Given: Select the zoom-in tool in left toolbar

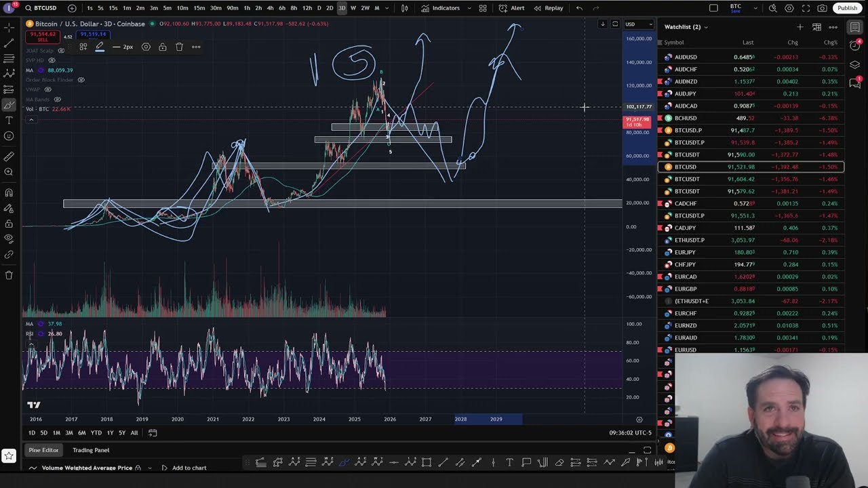Looking at the screenshot, I should tap(9, 172).
